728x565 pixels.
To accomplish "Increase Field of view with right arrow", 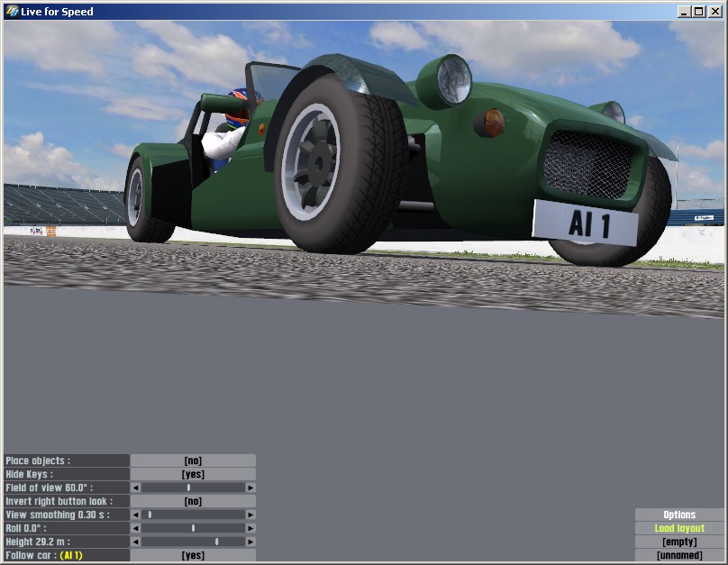I will pyautogui.click(x=250, y=488).
